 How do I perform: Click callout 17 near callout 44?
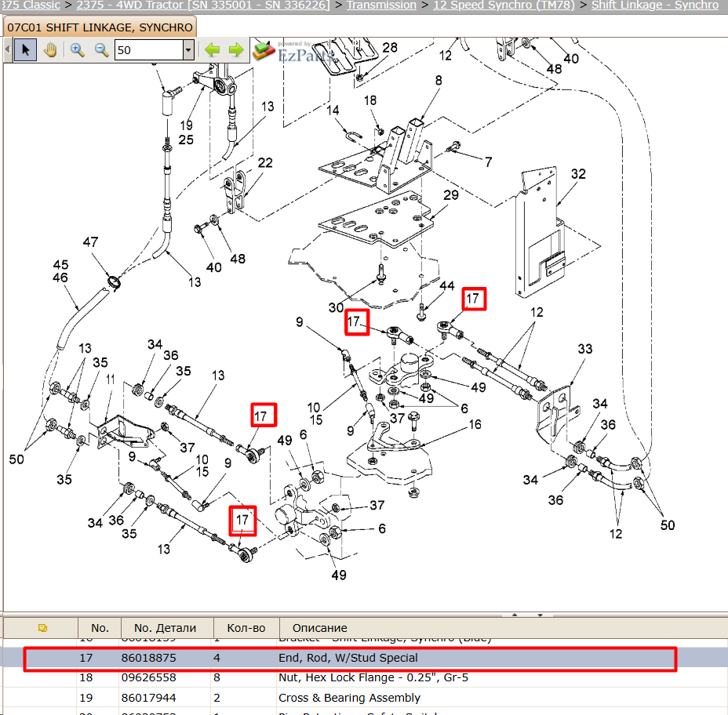(474, 299)
